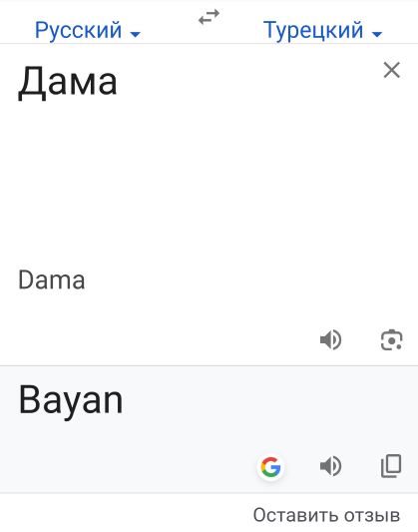Image resolution: width=418 pixels, height=532 pixels.
Task: Click the source word Дама
Action: point(68,83)
